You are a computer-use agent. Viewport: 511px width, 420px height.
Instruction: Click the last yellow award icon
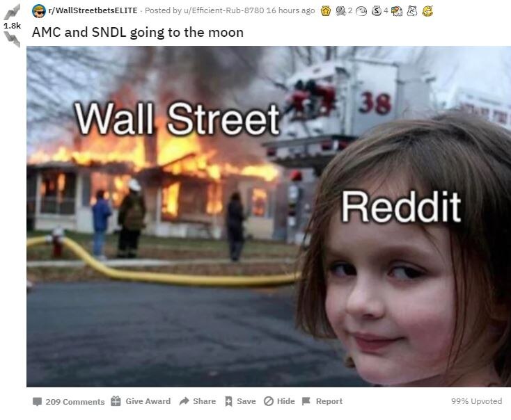[427, 11]
